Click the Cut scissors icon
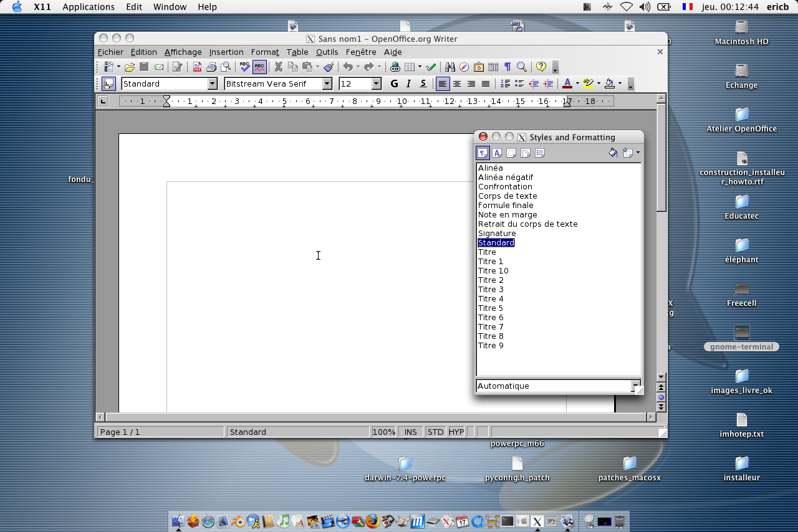The height and width of the screenshot is (532, 798). pos(279,67)
